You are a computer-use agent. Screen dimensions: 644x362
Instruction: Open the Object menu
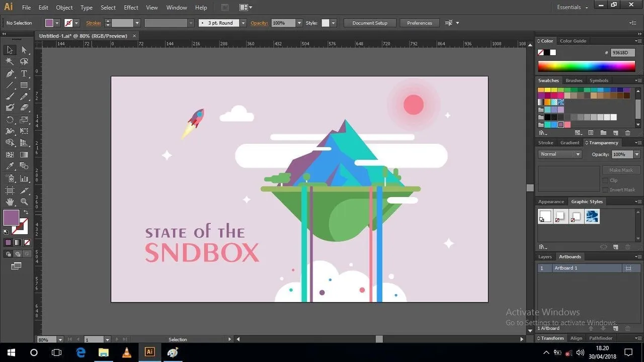click(x=64, y=8)
